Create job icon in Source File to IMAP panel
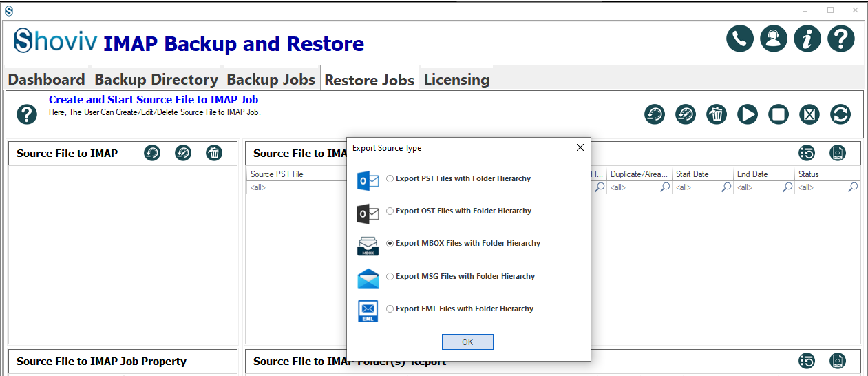The image size is (868, 376). [152, 153]
